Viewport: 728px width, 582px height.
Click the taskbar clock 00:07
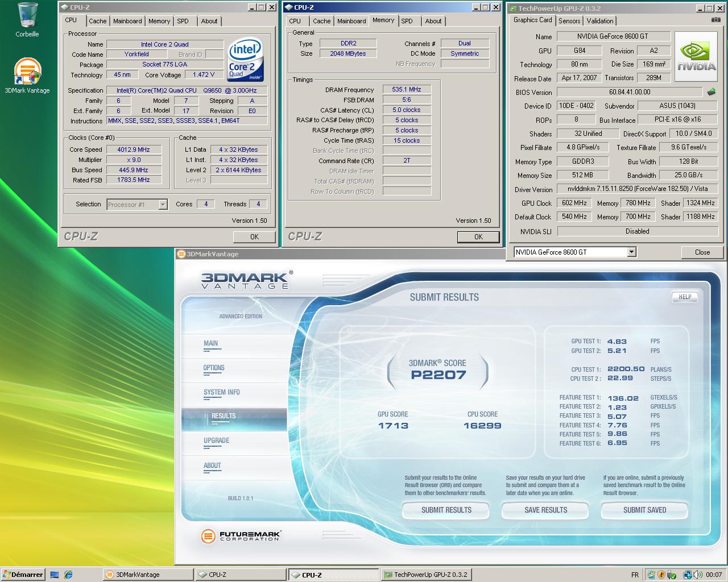(x=714, y=575)
